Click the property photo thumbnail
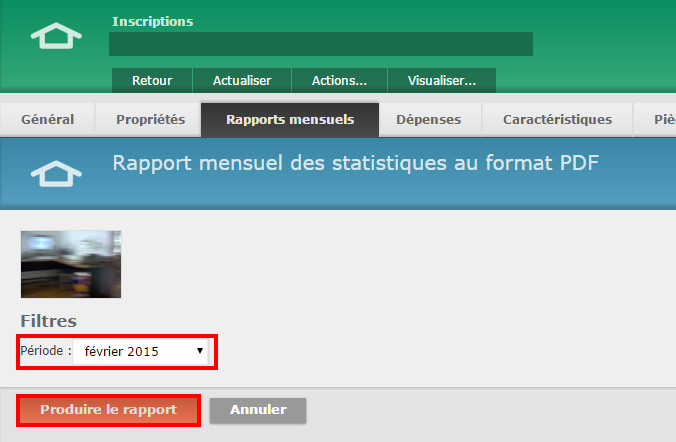Image resolution: width=676 pixels, height=442 pixels. click(71, 264)
